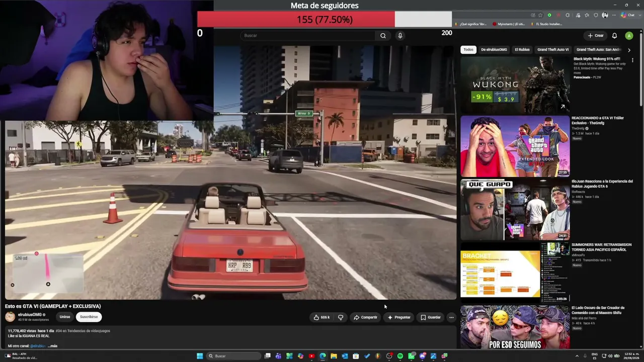The image size is (644, 362).
Task: Select 'Grand Theft Auto: San Andreas' chip
Action: point(598,50)
